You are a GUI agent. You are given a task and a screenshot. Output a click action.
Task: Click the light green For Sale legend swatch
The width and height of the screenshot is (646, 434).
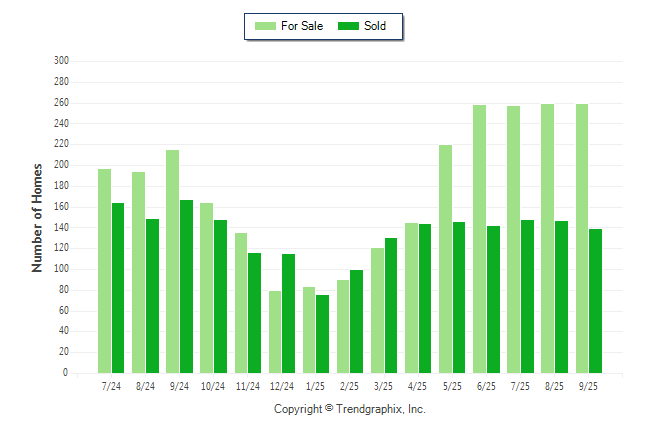pyautogui.click(x=265, y=26)
